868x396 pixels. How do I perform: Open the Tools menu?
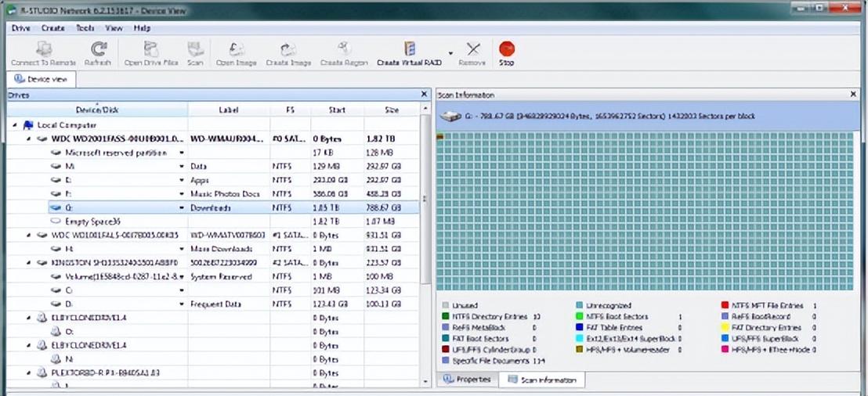85,28
